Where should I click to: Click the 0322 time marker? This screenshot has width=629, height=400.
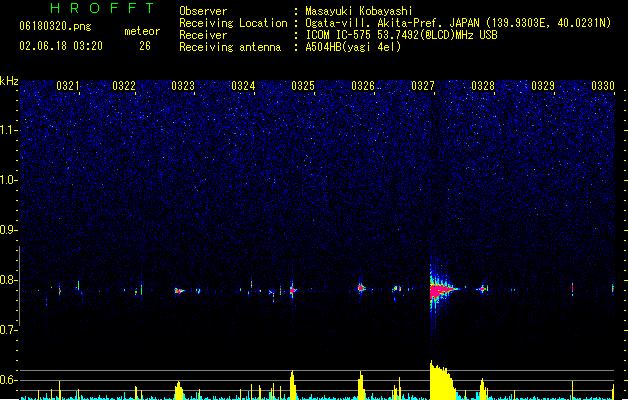124,86
